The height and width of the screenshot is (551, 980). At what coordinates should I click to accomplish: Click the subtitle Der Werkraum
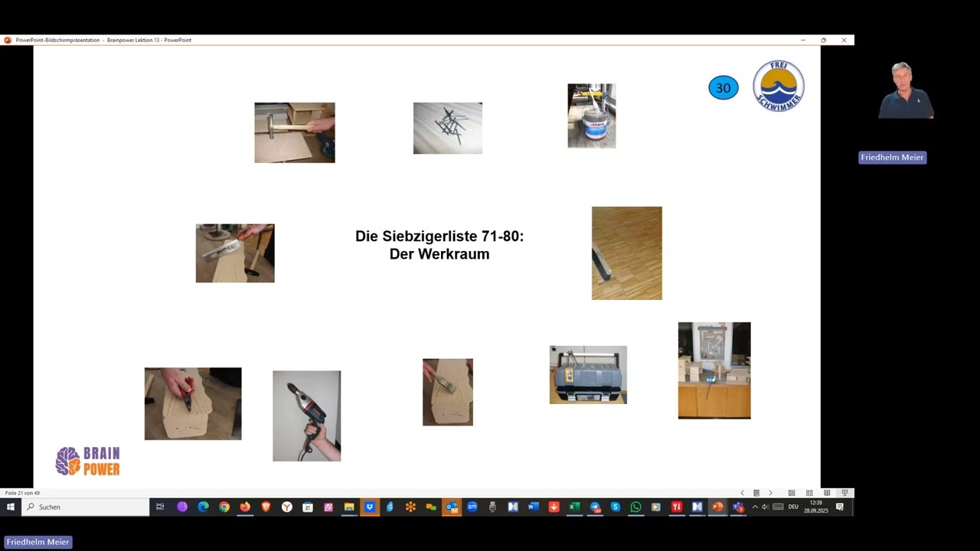point(439,254)
